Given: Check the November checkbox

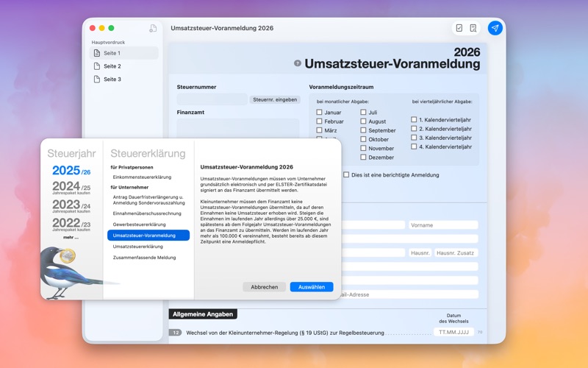Looking at the screenshot, I should 363,148.
